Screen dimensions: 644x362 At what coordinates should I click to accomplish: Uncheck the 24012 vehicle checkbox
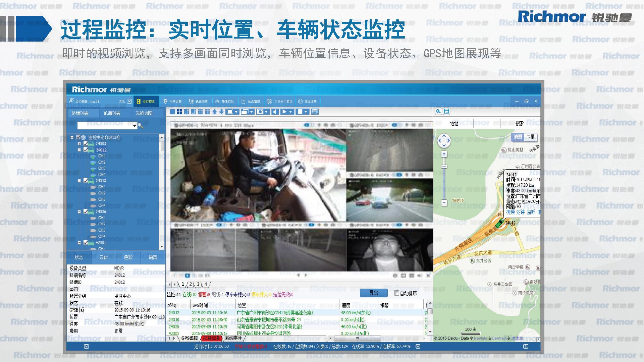(x=86, y=150)
